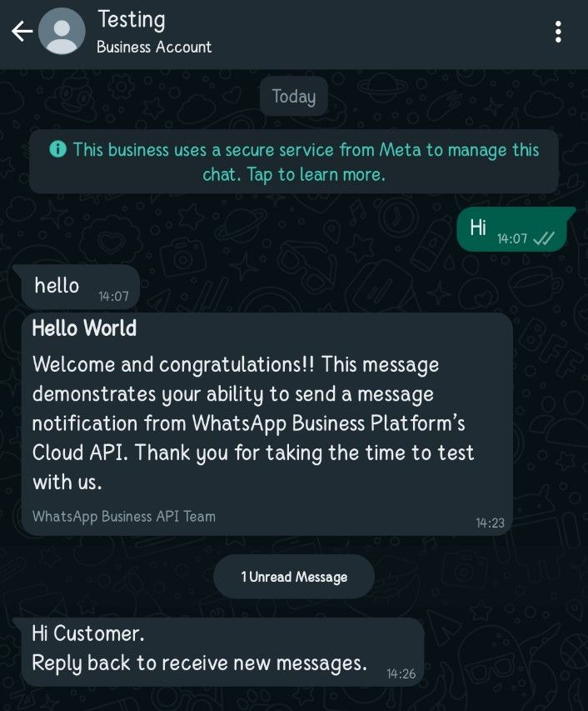
Task: Open contact info via Testing name
Action: click(132, 20)
